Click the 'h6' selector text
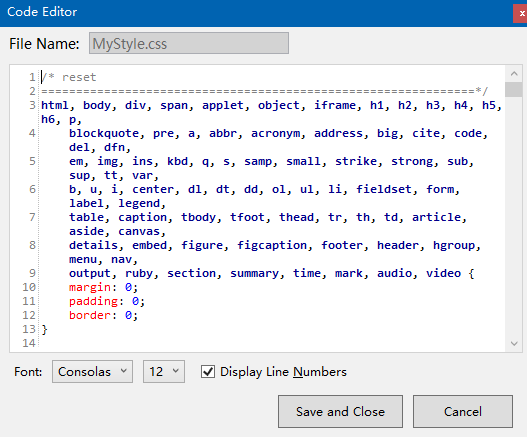This screenshot has height=437, width=527. 48,119
